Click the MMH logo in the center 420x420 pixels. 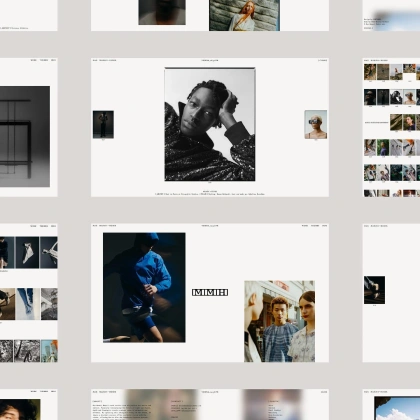(x=210, y=292)
